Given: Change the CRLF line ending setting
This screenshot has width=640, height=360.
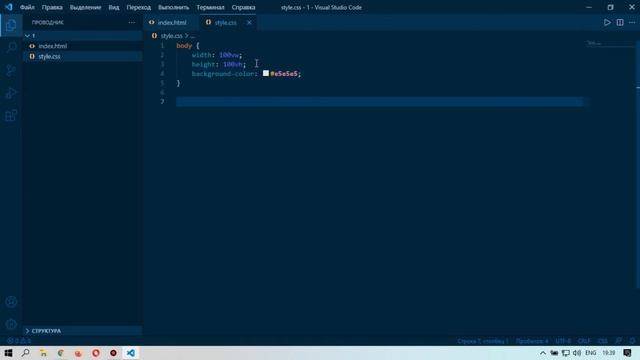Looking at the screenshot, I should point(584,341).
